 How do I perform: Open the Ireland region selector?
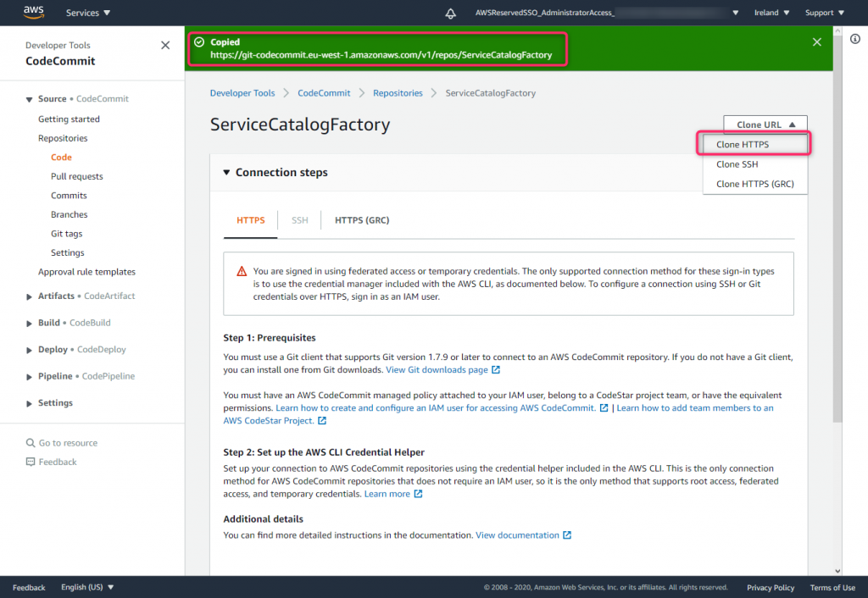[x=771, y=13]
